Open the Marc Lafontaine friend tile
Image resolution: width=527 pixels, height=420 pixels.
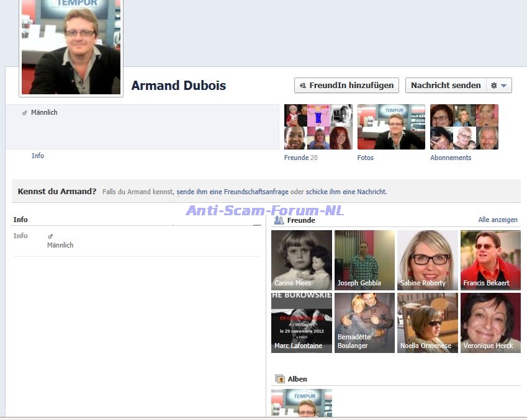[x=302, y=323]
